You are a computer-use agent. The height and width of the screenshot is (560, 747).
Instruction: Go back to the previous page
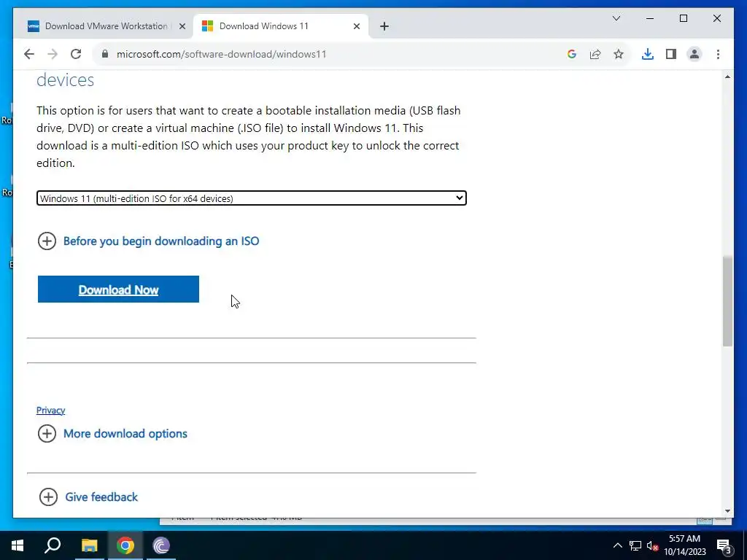pyautogui.click(x=29, y=54)
